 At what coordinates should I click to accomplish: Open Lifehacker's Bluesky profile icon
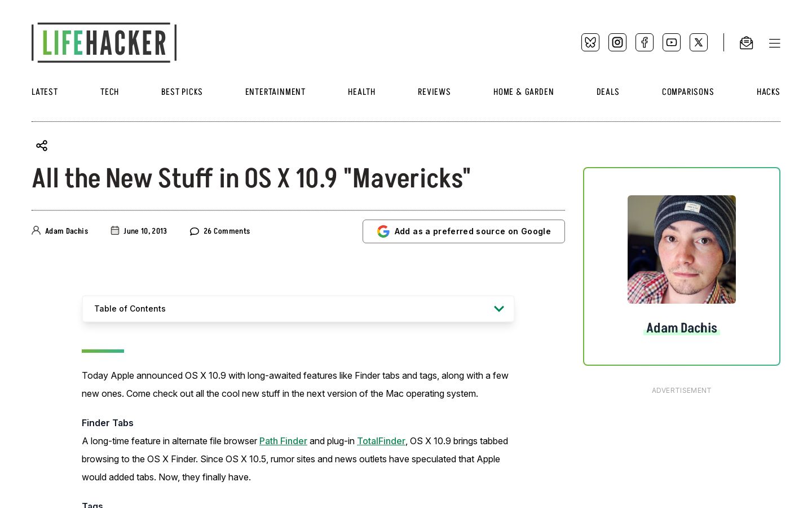590,42
